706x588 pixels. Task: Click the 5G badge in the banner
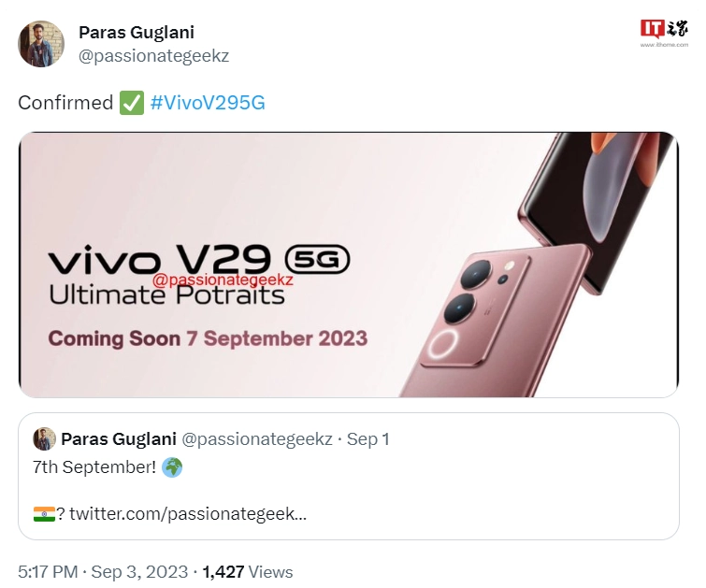(317, 259)
